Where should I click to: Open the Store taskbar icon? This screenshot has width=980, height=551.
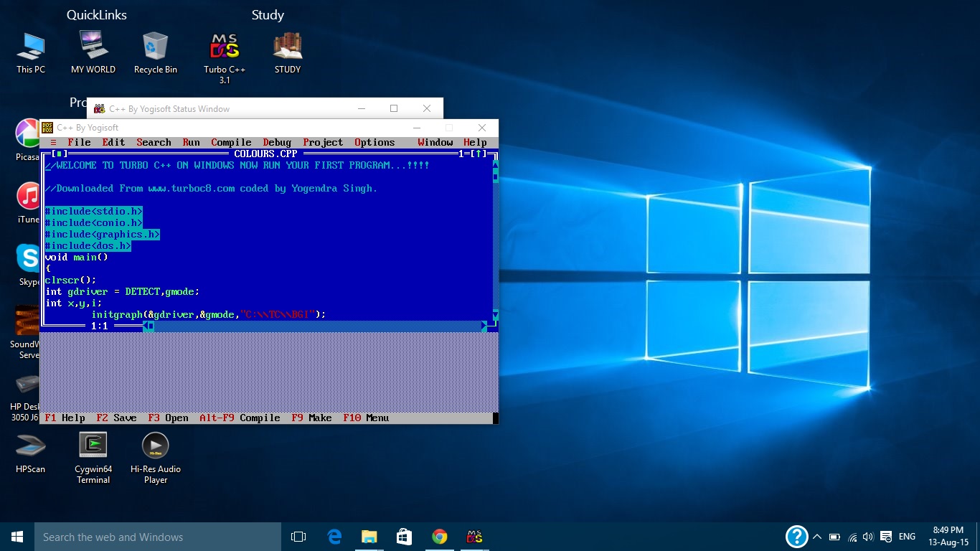click(x=405, y=537)
